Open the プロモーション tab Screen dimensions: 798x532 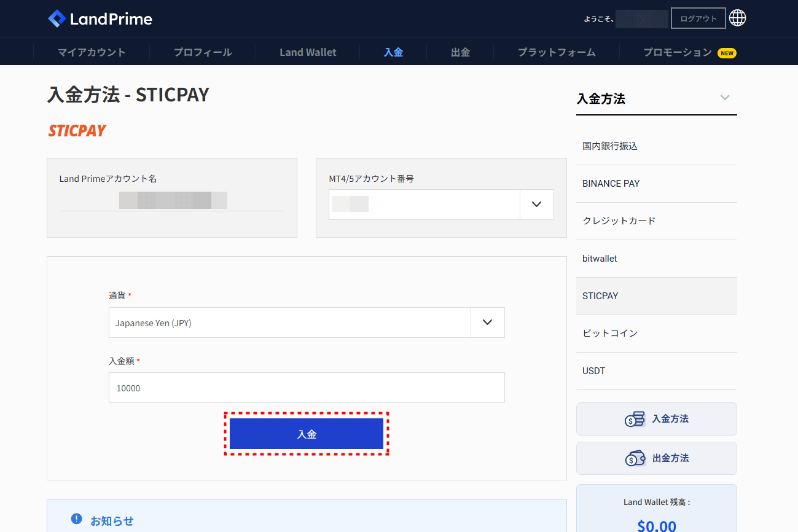(678, 52)
